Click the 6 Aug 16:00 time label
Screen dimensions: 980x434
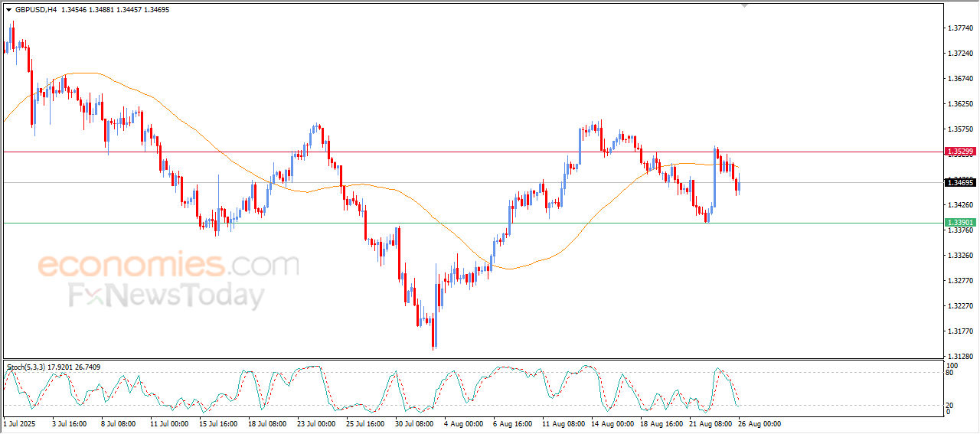click(512, 423)
